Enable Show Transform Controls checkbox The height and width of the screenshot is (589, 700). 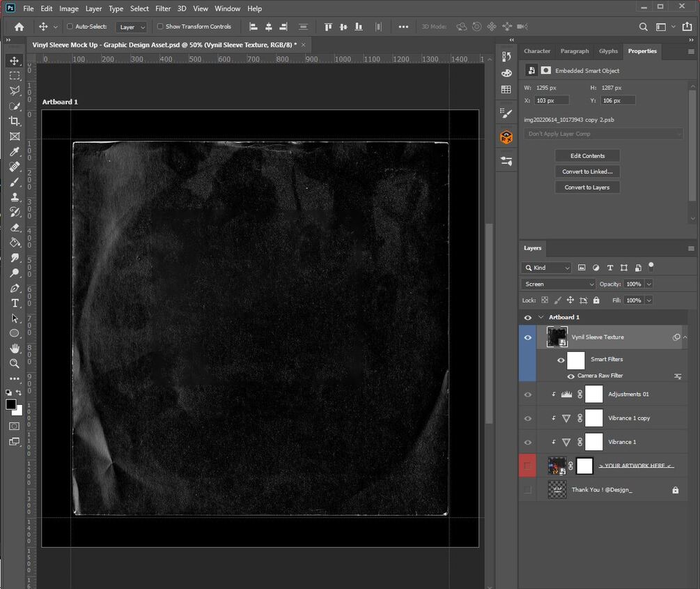(160, 26)
